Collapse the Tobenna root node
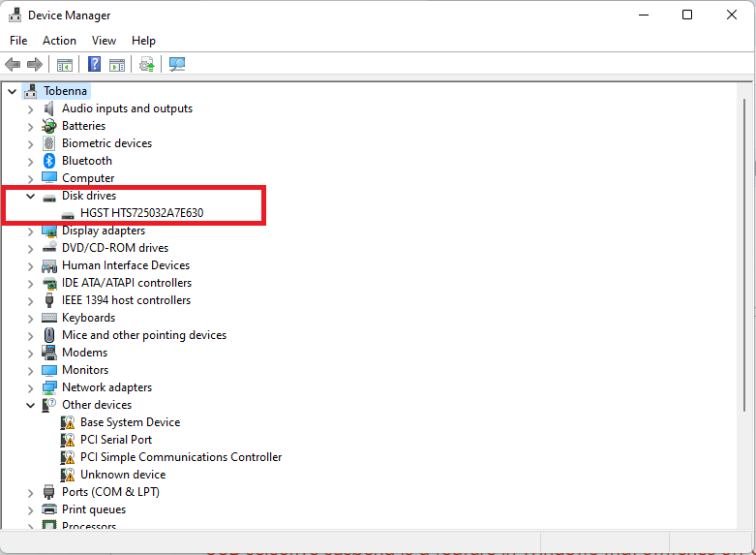 click(12, 91)
